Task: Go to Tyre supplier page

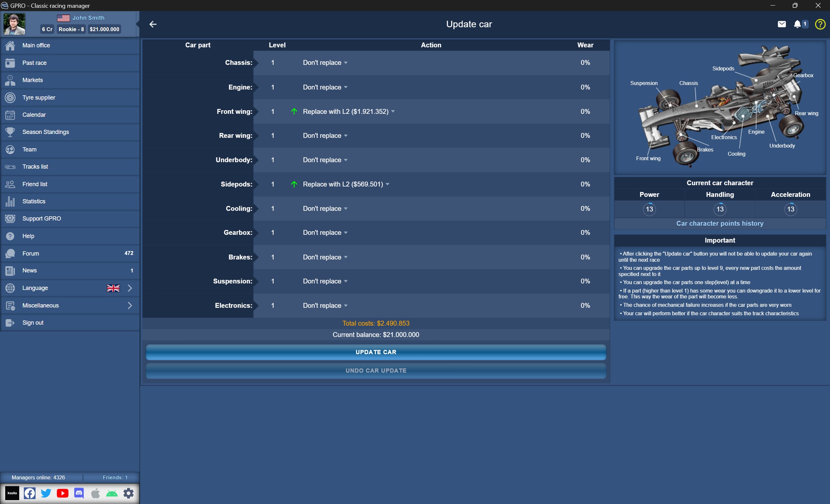Action: [x=39, y=98]
